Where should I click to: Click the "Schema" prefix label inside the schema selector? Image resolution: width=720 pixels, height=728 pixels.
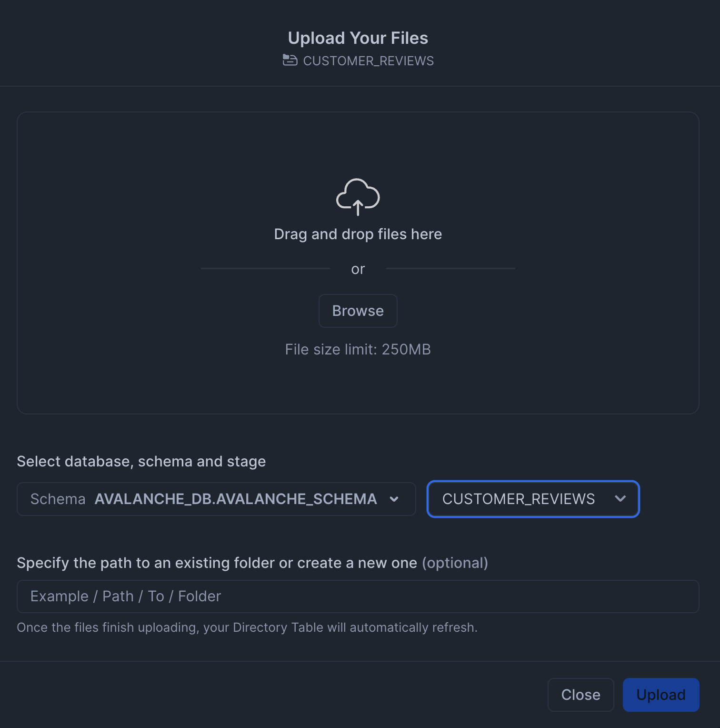(x=58, y=499)
